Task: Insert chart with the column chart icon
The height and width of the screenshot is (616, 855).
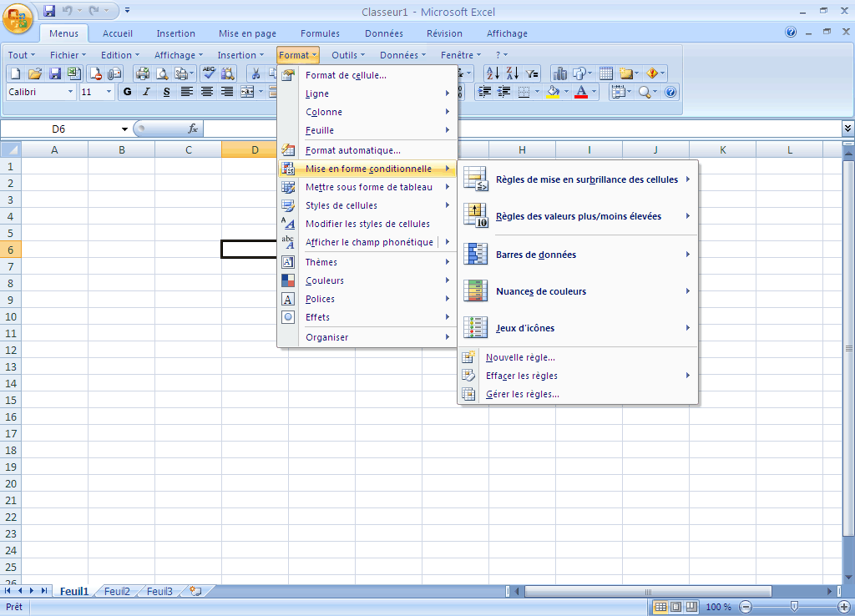Action: pos(559,73)
